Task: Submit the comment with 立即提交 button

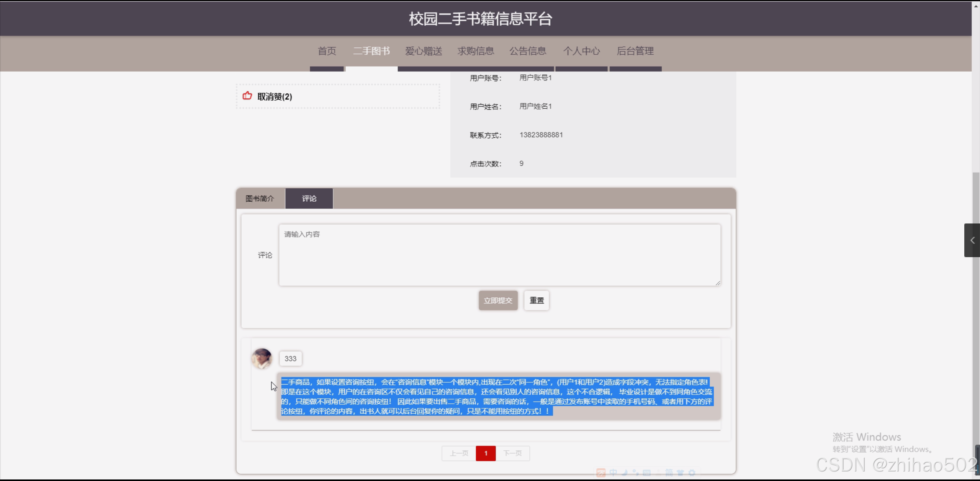Action: coord(497,300)
